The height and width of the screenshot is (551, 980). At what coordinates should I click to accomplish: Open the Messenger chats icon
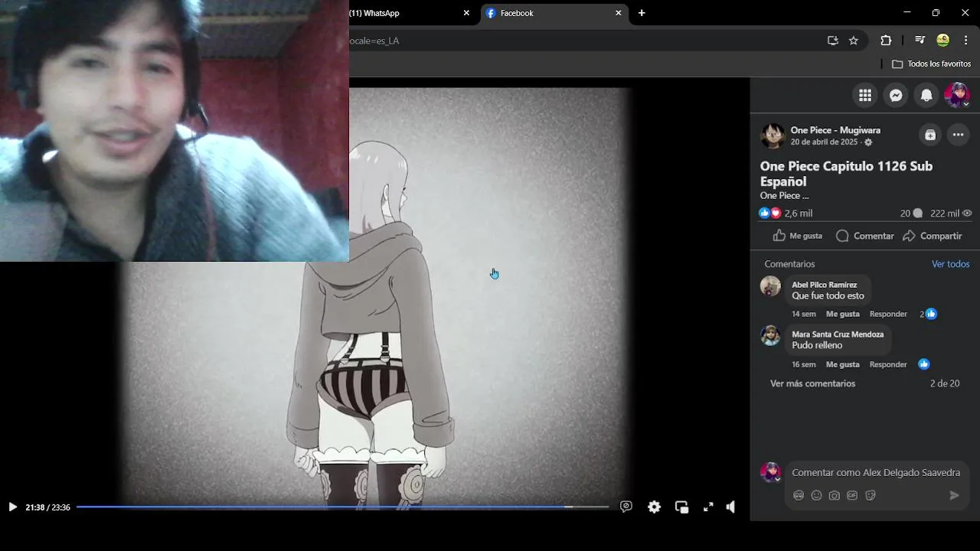tap(896, 96)
